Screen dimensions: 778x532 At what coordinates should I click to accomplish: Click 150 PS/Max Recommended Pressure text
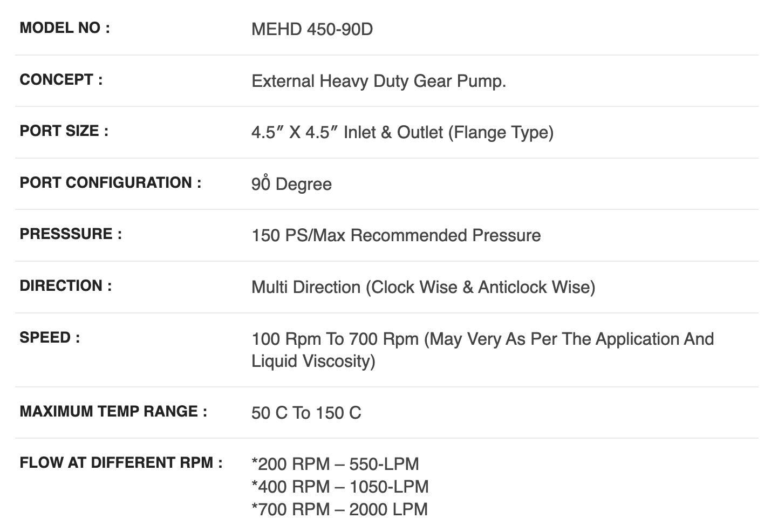click(x=396, y=236)
